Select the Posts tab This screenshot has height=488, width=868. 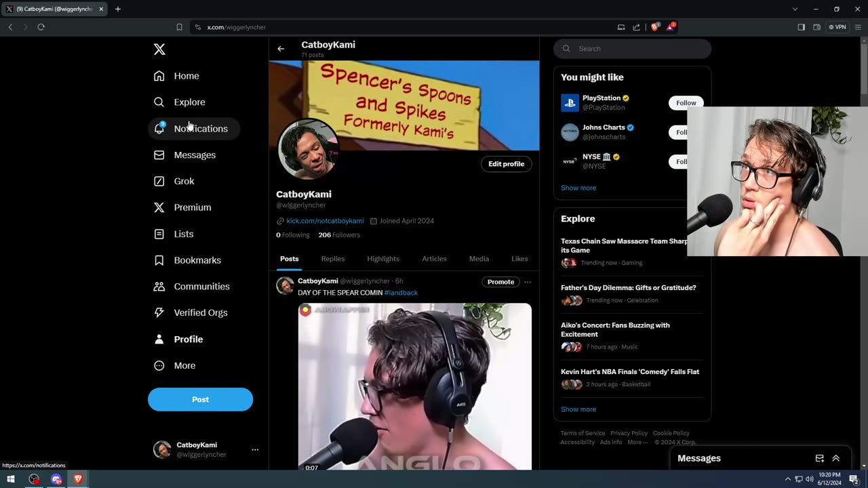(289, 259)
